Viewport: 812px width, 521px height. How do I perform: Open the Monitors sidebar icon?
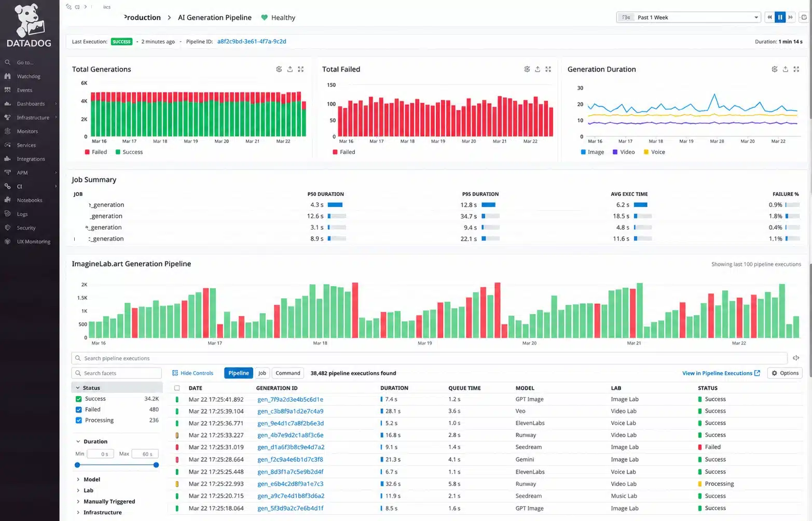coord(7,131)
